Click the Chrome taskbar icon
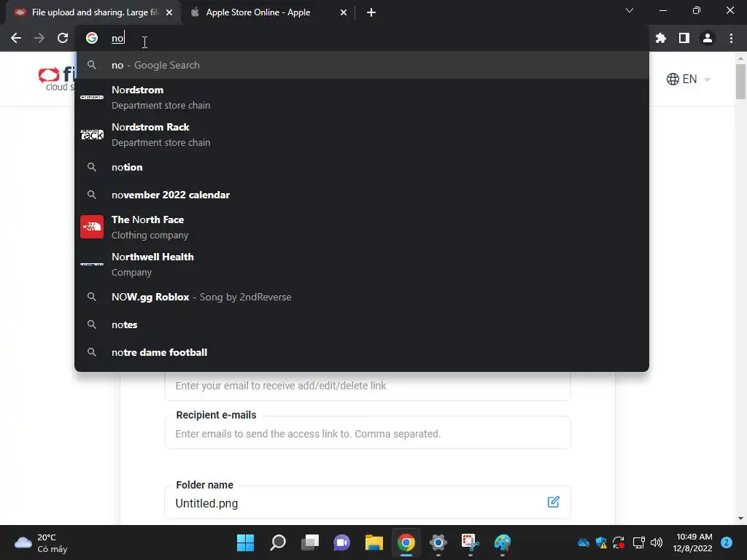747x560 pixels. click(406, 542)
